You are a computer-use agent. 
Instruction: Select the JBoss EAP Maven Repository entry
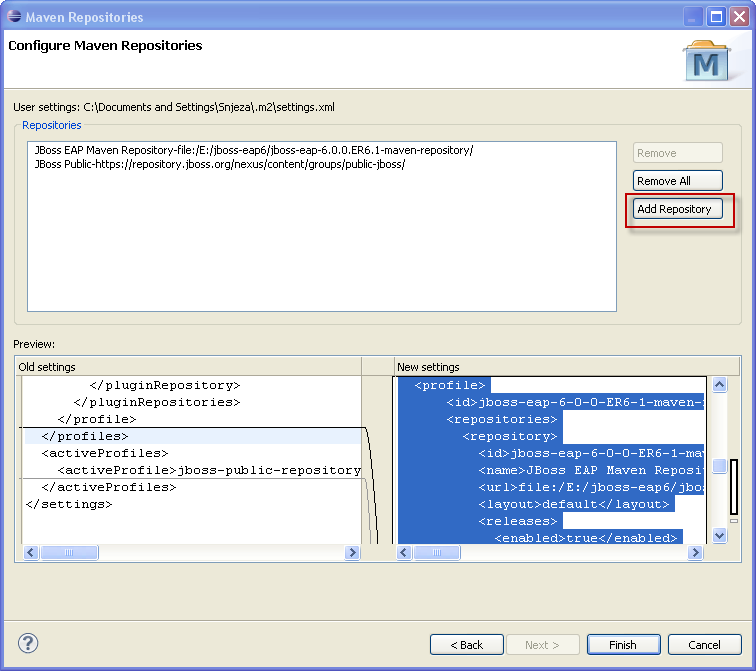pyautogui.click(x=254, y=150)
